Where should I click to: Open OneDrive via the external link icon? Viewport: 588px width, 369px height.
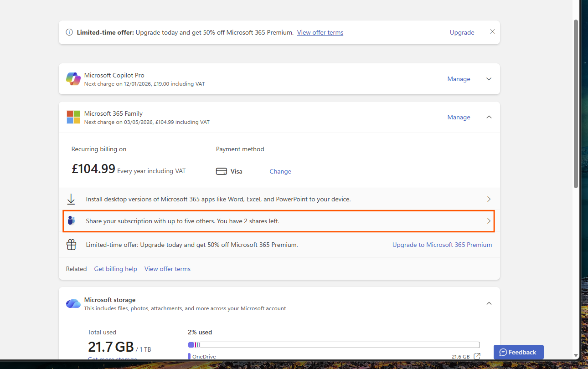477,356
